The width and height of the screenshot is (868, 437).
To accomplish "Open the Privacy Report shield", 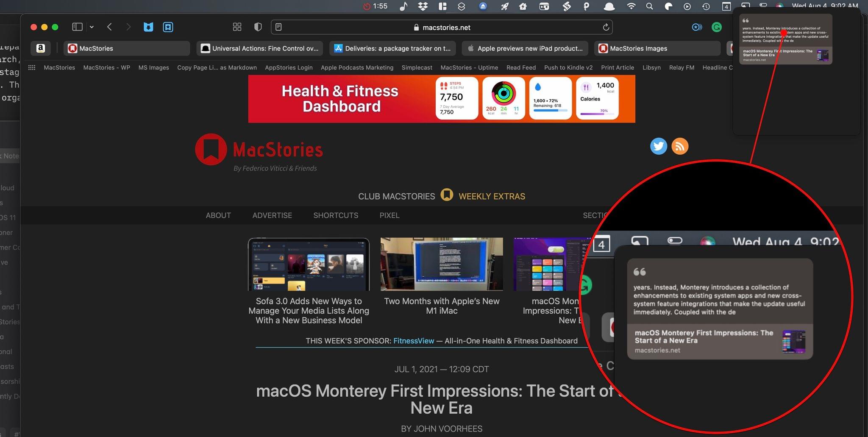I will (258, 27).
